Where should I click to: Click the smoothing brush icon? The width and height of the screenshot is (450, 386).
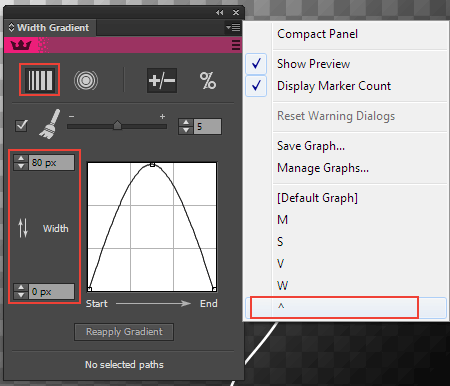click(x=50, y=124)
